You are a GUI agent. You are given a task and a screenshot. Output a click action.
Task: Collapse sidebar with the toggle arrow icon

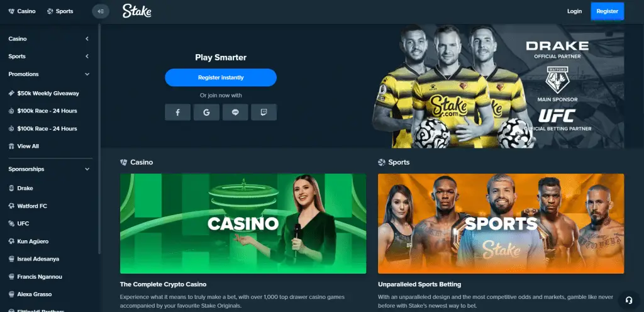point(101,11)
